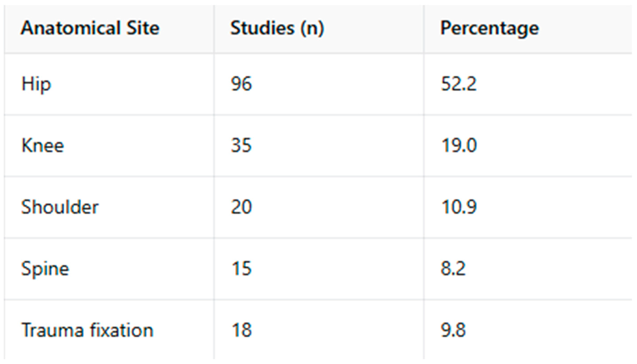Viewport: 637px width, 364px height.
Task: Click the Spine percentage value 8.2
Action: (x=453, y=269)
